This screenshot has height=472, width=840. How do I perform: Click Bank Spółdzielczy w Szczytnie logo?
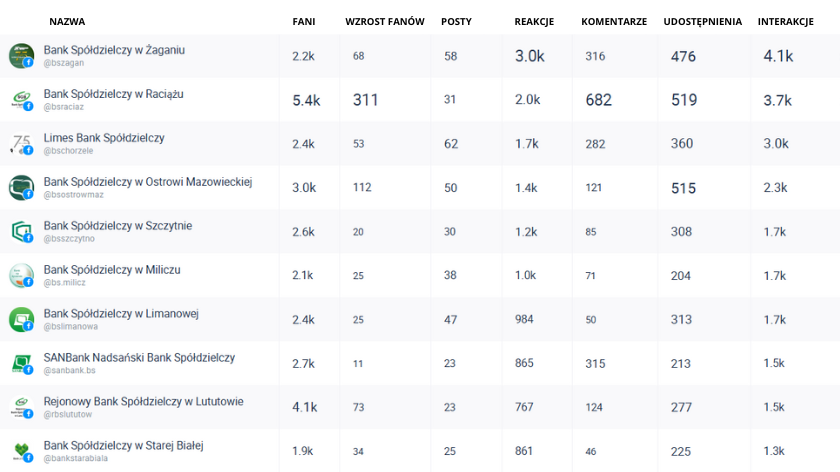(x=21, y=232)
